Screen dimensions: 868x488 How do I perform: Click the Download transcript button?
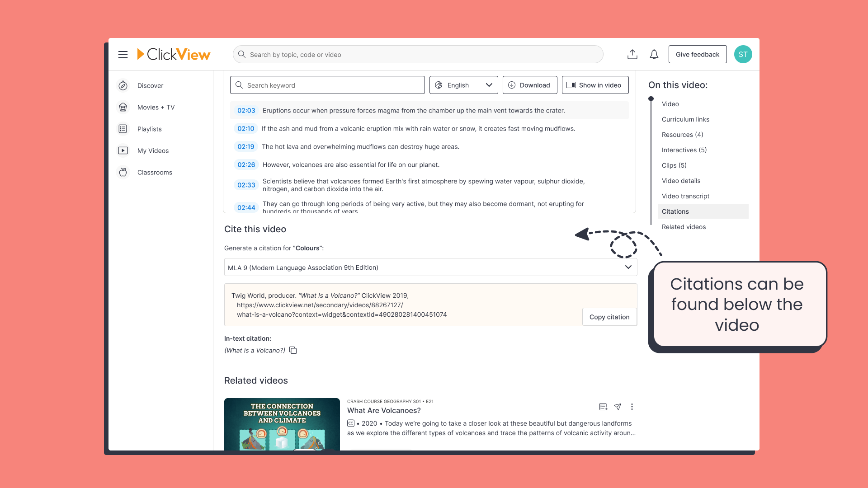(x=529, y=85)
